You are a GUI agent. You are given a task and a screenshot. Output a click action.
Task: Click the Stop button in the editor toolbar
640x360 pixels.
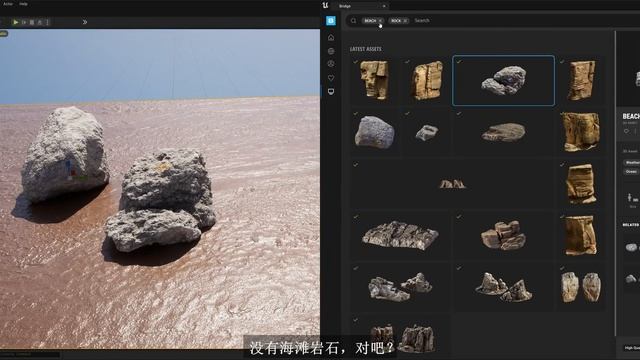(x=32, y=22)
